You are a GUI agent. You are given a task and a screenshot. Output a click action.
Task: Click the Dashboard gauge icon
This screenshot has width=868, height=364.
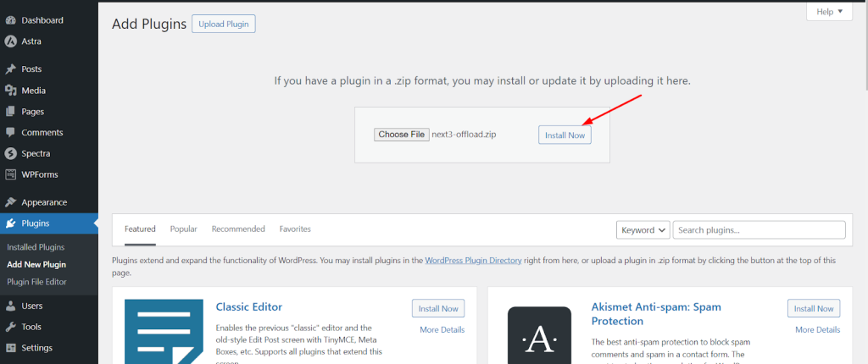(10, 20)
